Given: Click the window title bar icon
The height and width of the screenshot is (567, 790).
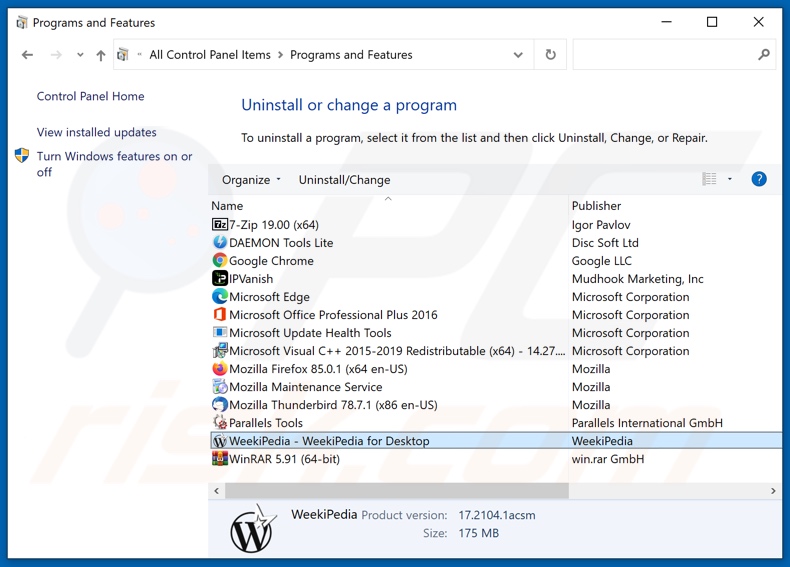Looking at the screenshot, I should [x=22, y=23].
